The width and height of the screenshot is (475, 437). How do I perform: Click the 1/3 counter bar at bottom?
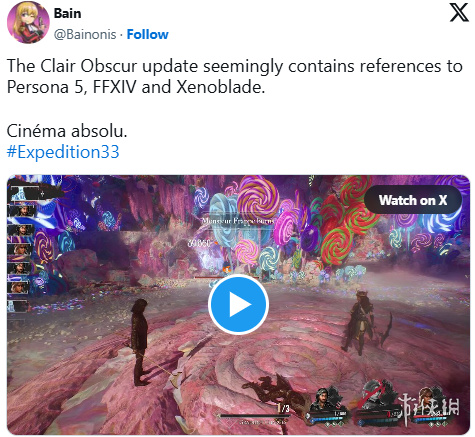(x=253, y=413)
